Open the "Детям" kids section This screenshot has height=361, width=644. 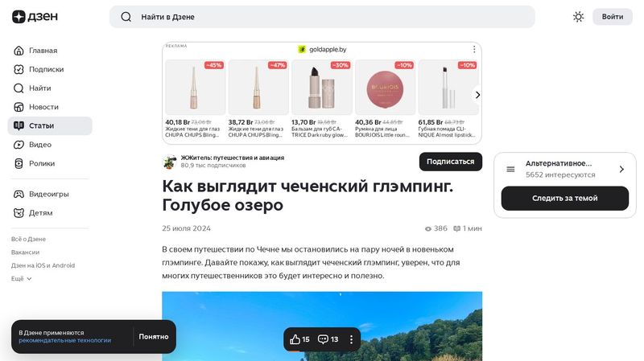[40, 213]
